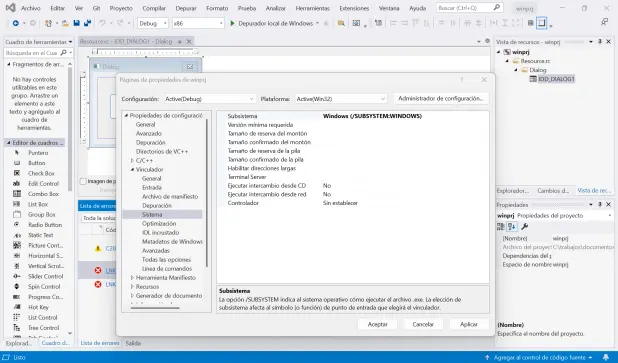Click the Aplicar button
618x363 pixels.
coord(469,324)
